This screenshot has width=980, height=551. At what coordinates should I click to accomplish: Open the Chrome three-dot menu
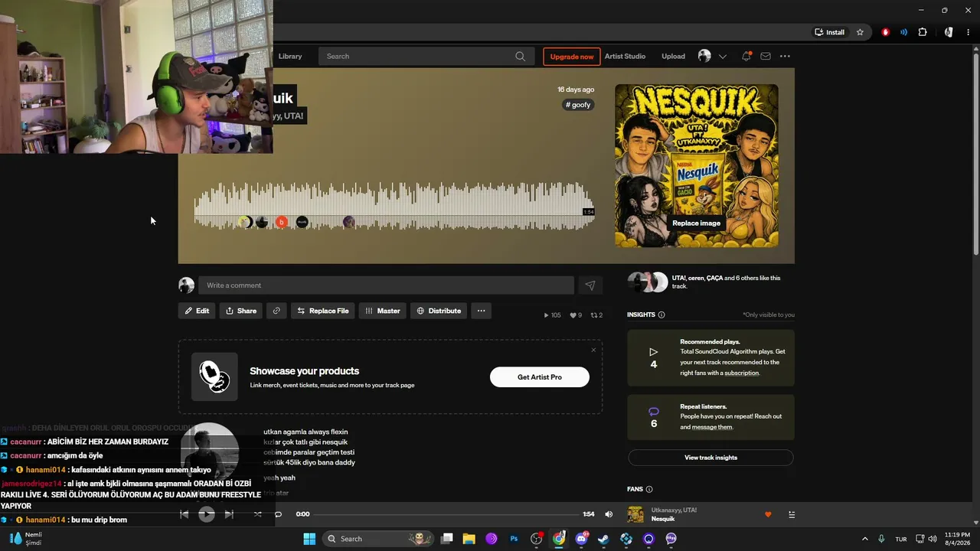coord(968,32)
